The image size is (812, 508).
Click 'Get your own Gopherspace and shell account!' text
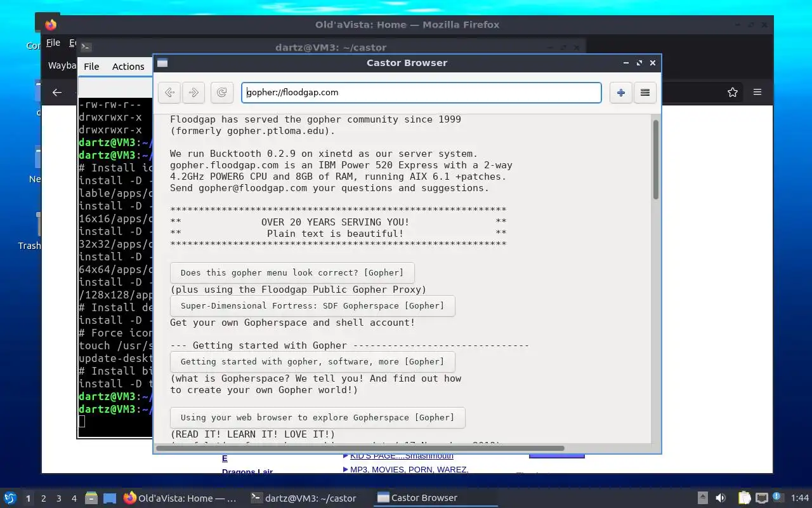coord(292,323)
